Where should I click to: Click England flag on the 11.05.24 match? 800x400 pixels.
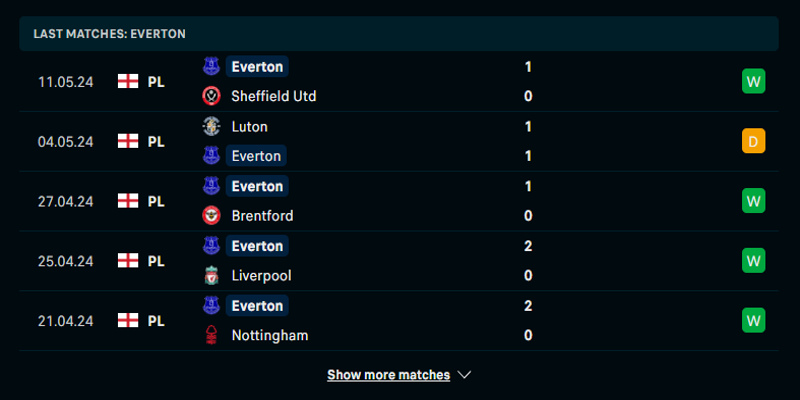pyautogui.click(x=127, y=81)
